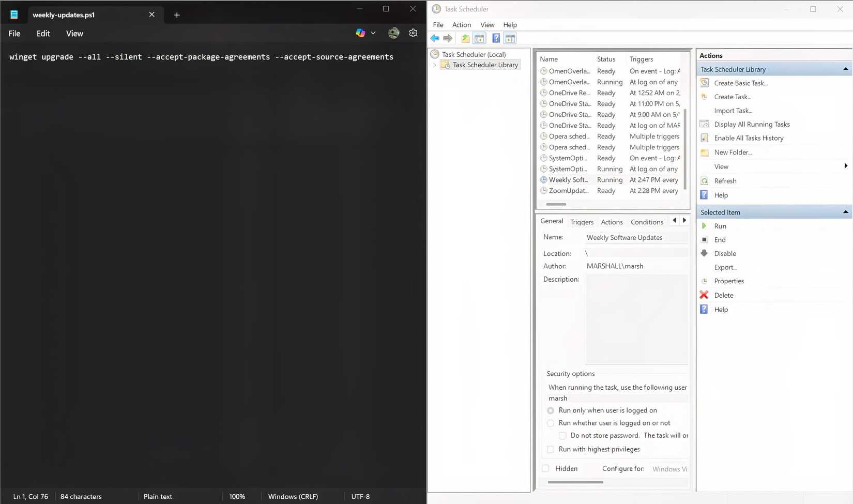Screen dimensions: 853x504
Task: Click the Create Task icon
Action: click(704, 97)
